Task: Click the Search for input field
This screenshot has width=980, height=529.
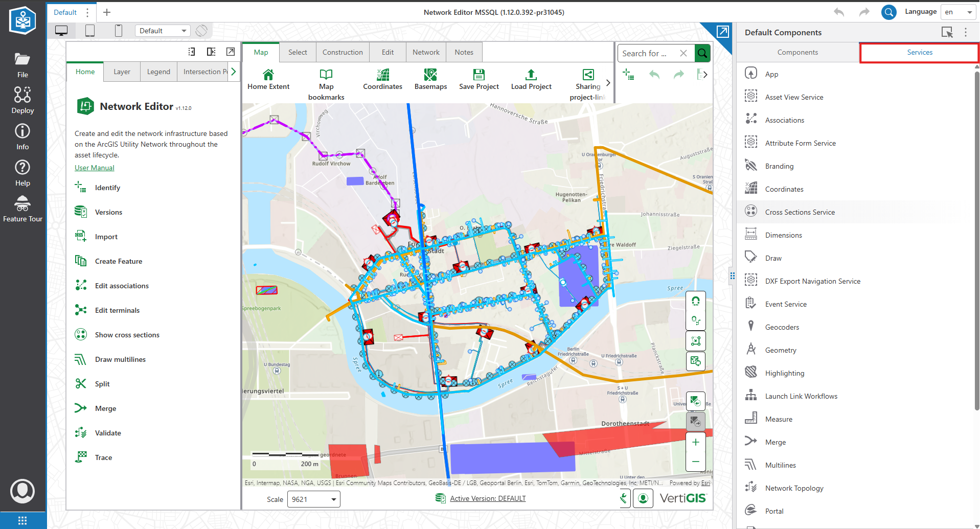Action: pos(648,53)
